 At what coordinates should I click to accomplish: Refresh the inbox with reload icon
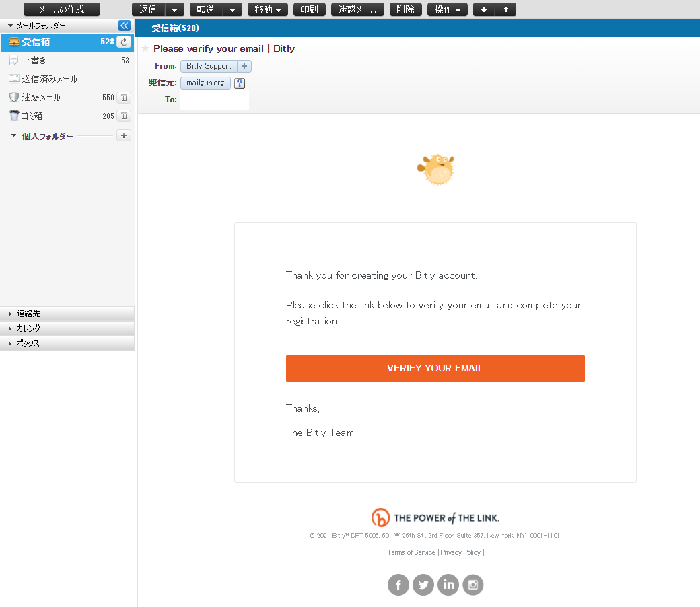tap(124, 42)
